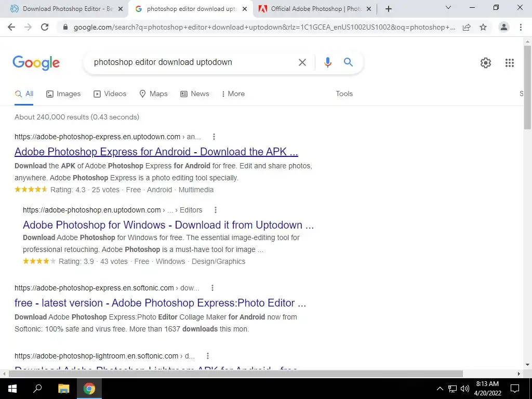The width and height of the screenshot is (532, 399).
Task: Search by voice microphone icon
Action: [327, 62]
